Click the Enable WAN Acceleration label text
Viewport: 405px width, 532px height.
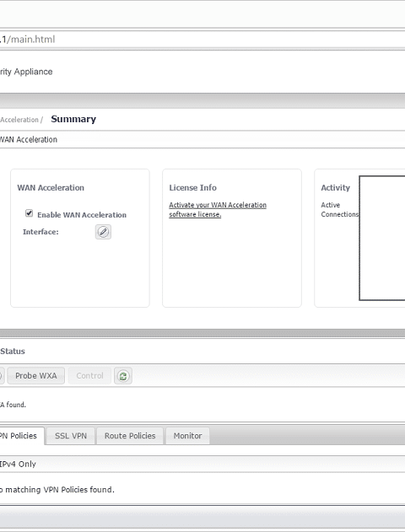click(x=82, y=215)
